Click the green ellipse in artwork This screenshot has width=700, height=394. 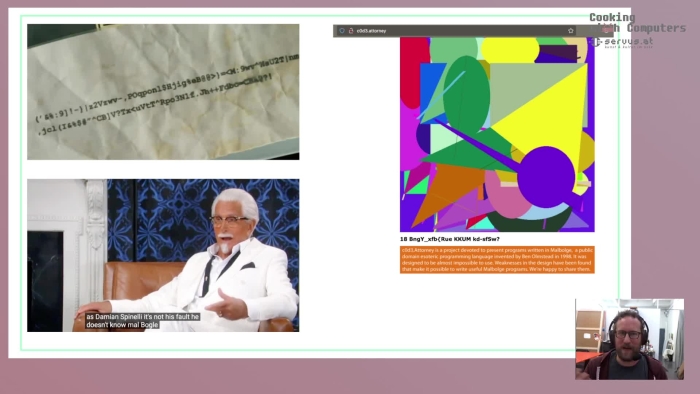[x=467, y=95]
